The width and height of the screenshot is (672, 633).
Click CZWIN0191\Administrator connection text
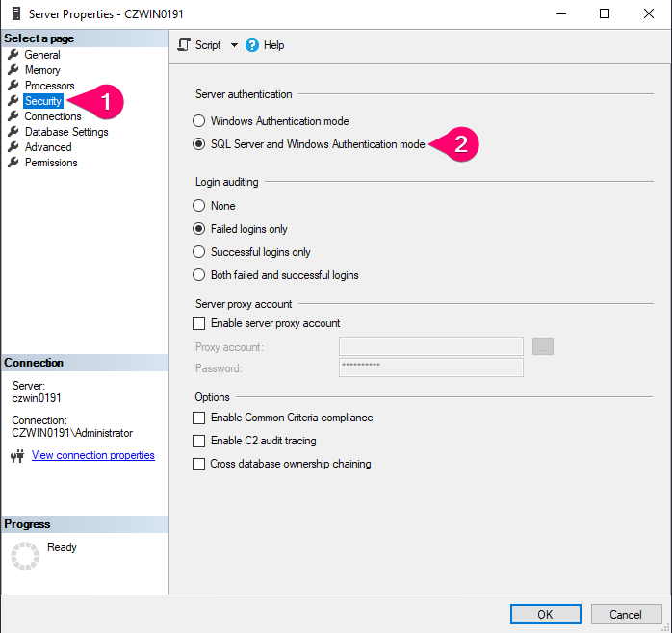coord(72,433)
